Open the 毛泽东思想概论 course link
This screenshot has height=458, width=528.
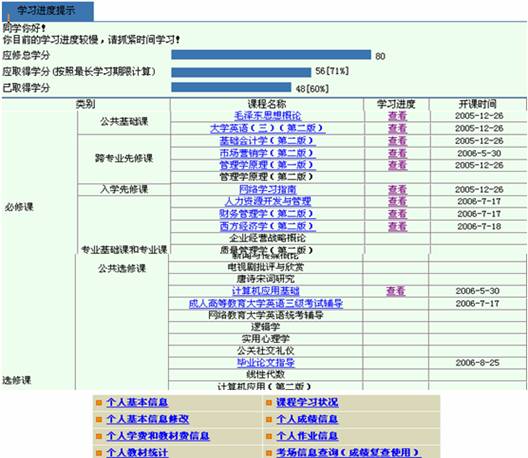pos(267,116)
